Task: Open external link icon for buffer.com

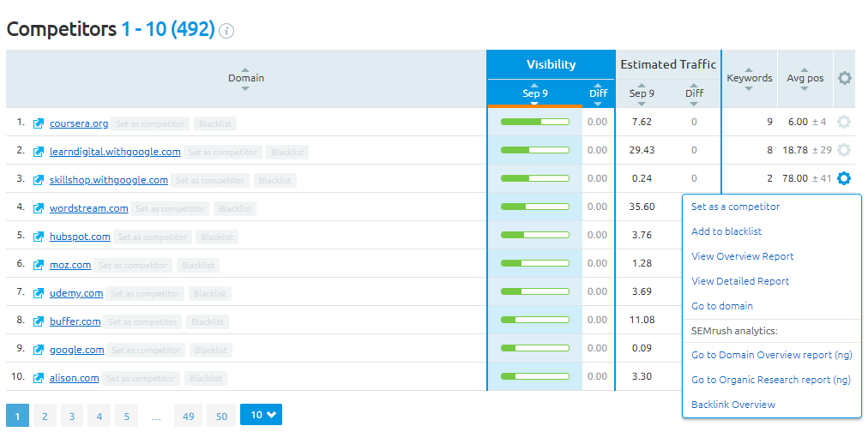Action: (x=39, y=321)
